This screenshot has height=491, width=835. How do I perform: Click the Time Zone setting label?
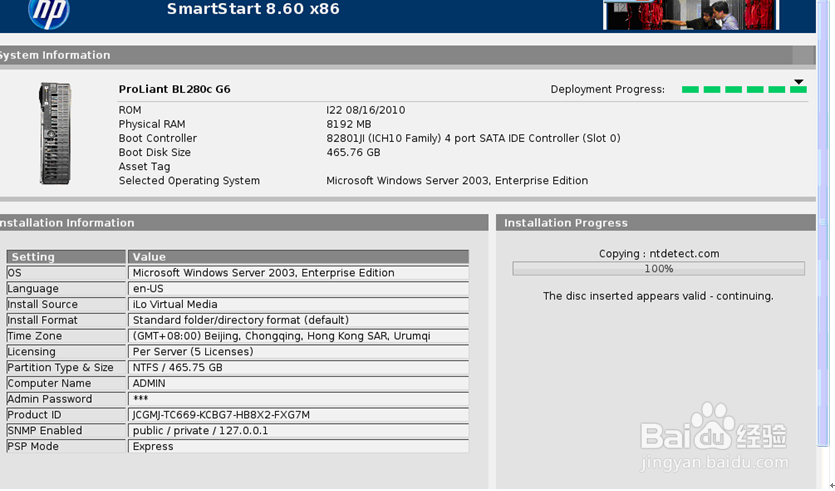coord(35,336)
